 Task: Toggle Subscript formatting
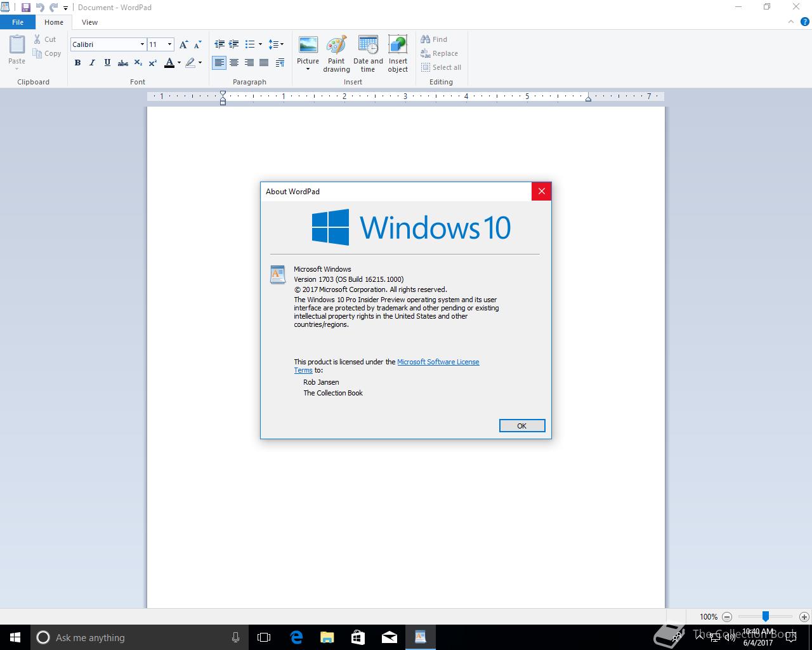tap(138, 63)
